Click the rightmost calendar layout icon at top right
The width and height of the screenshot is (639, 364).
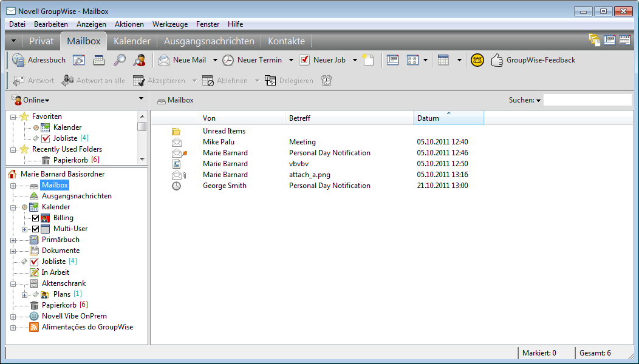[625, 40]
